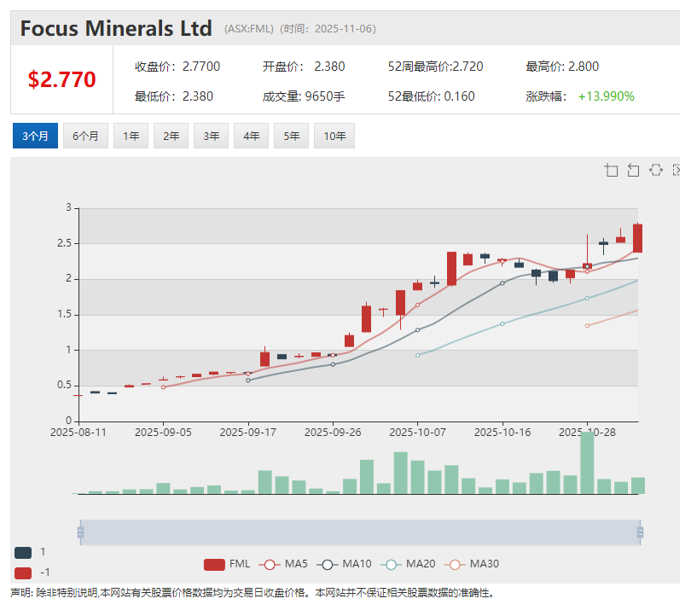Select the 3年 range tab
Image resolution: width=691 pixels, height=616 pixels.
(x=211, y=136)
